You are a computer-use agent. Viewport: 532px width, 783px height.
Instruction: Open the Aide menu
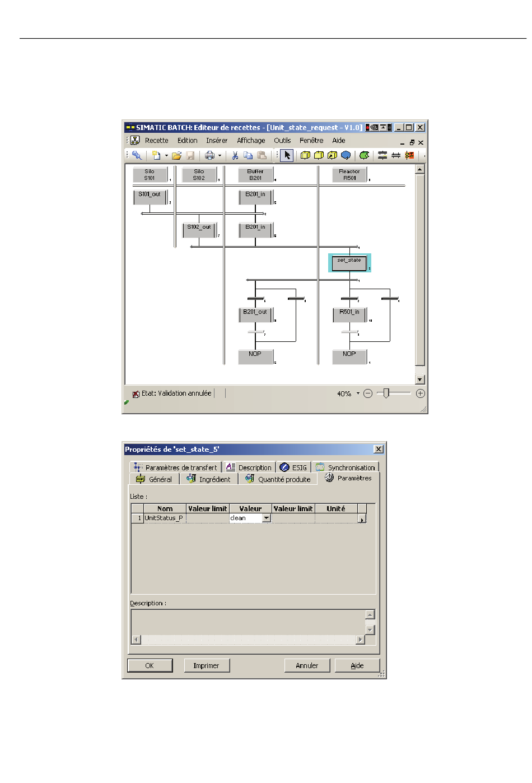coord(339,141)
